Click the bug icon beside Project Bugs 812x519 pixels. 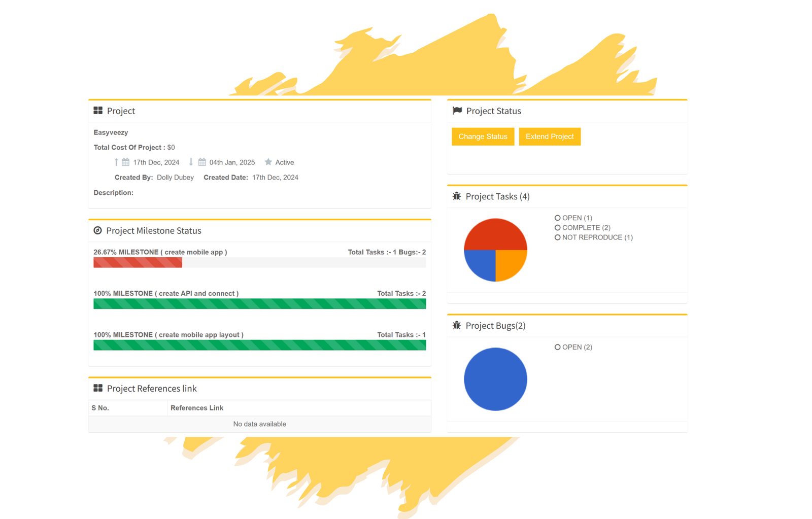pyautogui.click(x=457, y=326)
